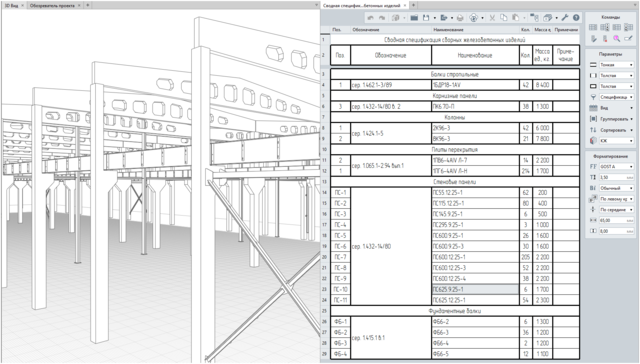The height and width of the screenshot is (364, 640).
Task: Open the По середине vertical alignment dropdown
Action: (616, 210)
